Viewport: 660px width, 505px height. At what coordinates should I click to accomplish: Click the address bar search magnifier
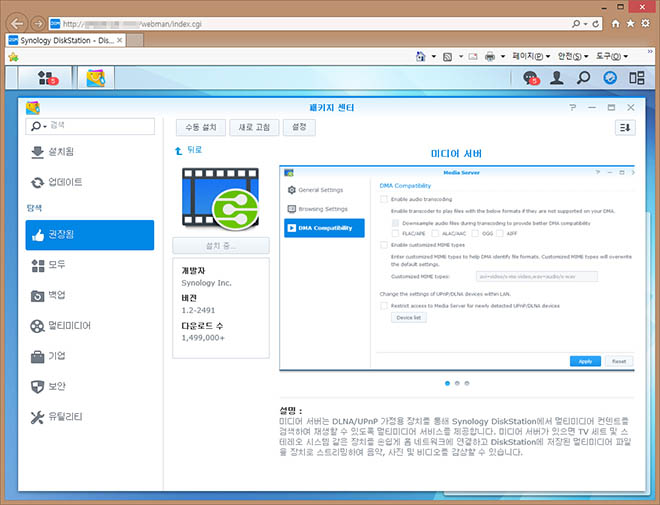tap(576, 24)
